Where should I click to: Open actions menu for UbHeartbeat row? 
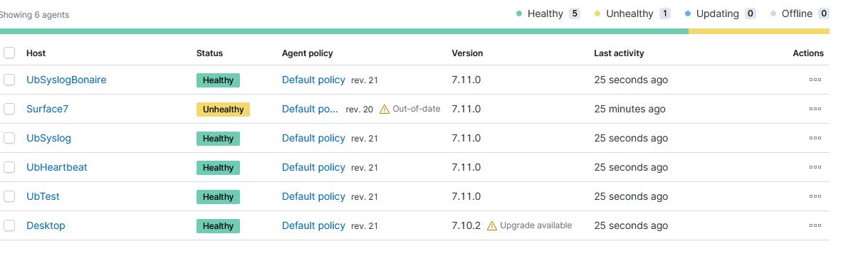pos(815,167)
